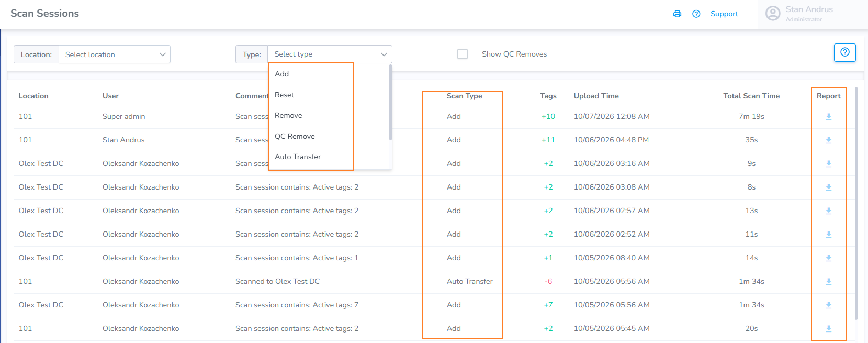This screenshot has width=868, height=343.
Task: Download report for 10/06/2026 03:16 AM session
Action: pyautogui.click(x=829, y=164)
